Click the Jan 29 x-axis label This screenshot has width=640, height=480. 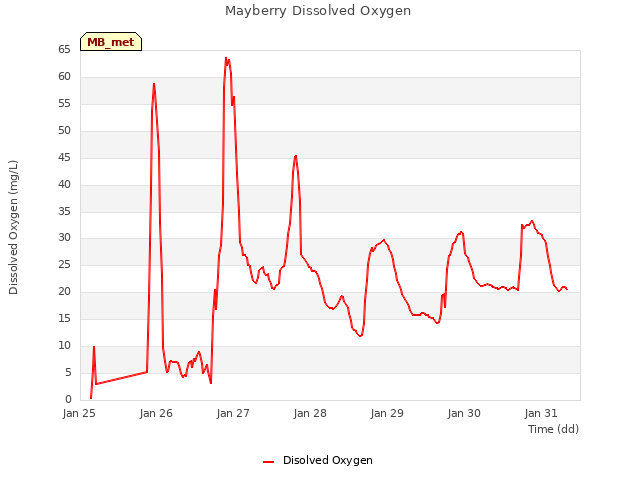tap(387, 413)
